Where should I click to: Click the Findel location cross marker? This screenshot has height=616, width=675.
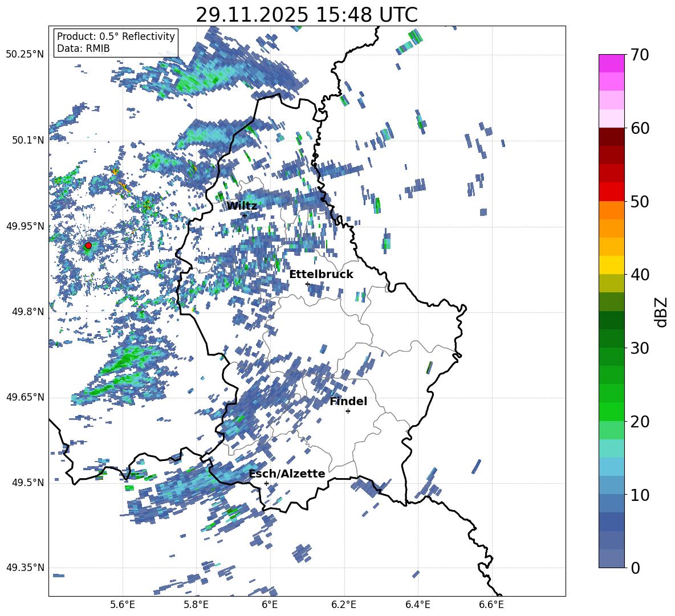pos(348,411)
